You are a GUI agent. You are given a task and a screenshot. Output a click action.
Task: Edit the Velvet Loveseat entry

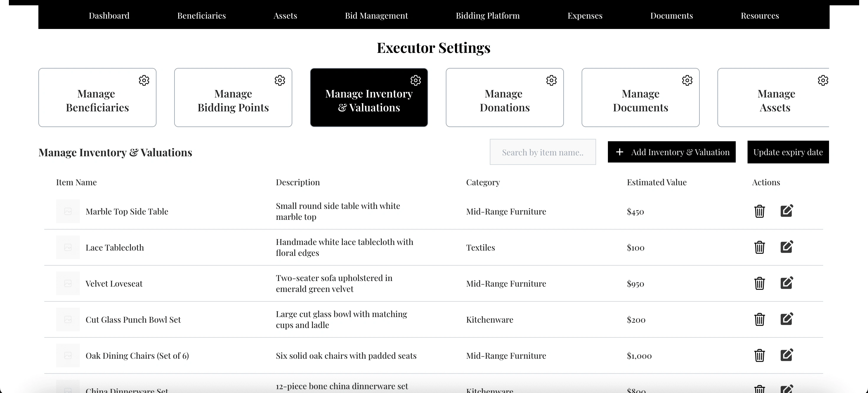point(787,283)
